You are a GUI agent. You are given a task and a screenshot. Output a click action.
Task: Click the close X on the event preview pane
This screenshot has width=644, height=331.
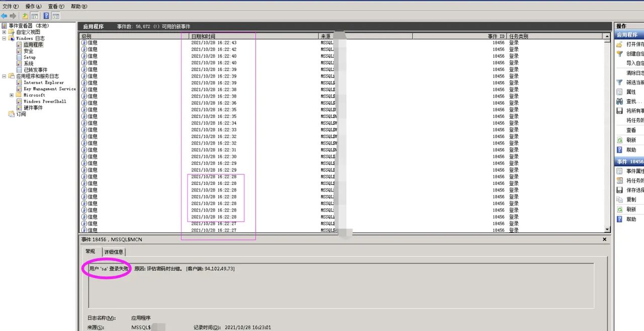coord(605,240)
